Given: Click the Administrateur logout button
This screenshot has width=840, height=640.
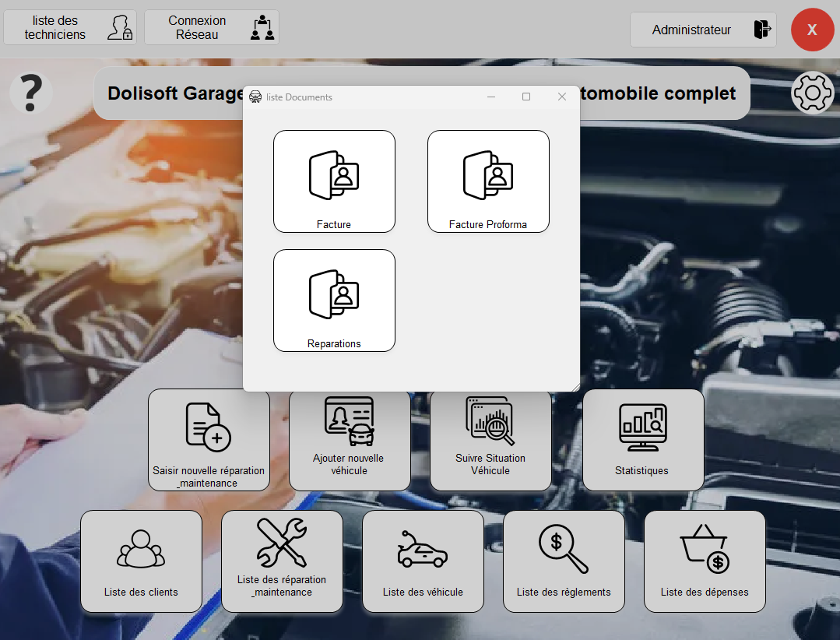Looking at the screenshot, I should (702, 30).
